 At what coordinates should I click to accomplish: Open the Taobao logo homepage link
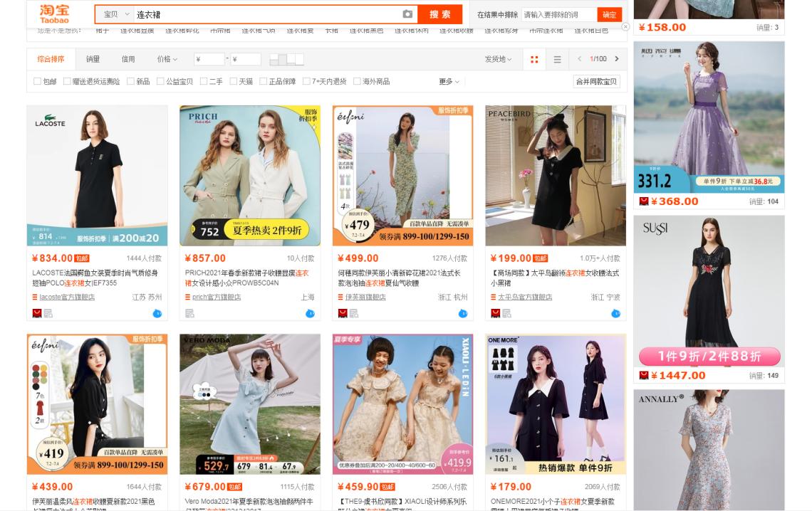point(54,14)
